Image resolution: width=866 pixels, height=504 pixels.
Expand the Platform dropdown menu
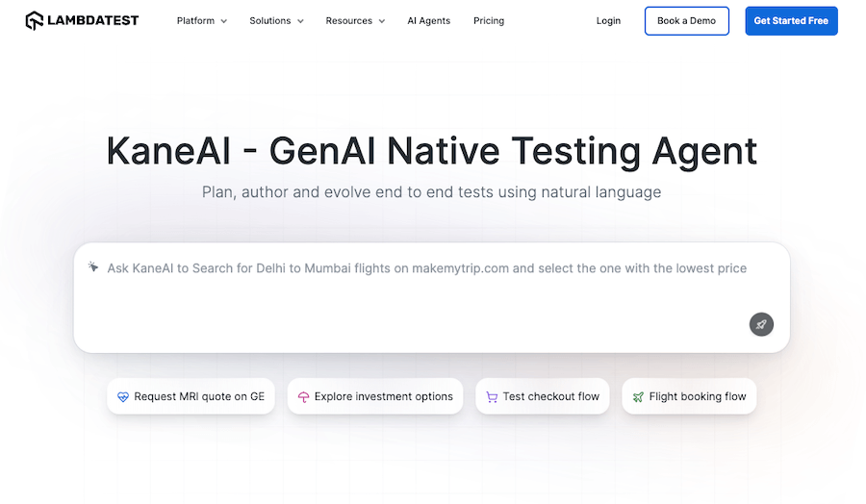tap(202, 21)
